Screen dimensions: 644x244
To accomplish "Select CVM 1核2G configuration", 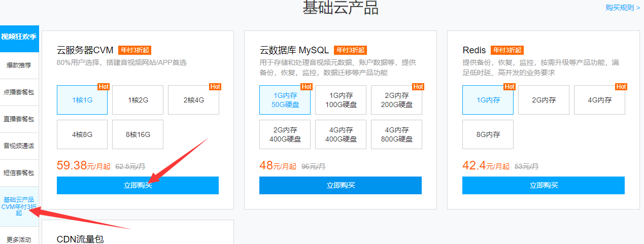I will pyautogui.click(x=138, y=100).
